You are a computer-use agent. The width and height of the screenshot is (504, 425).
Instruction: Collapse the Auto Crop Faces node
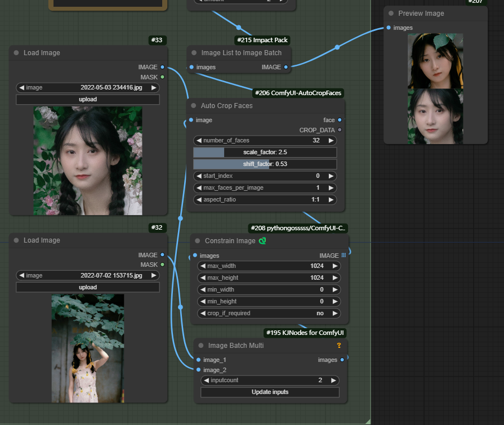[x=194, y=106]
